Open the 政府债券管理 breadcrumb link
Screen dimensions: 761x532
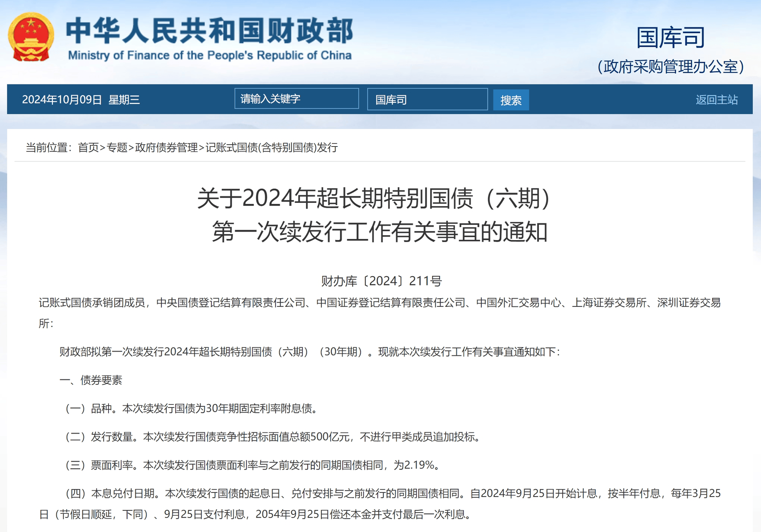pos(166,148)
